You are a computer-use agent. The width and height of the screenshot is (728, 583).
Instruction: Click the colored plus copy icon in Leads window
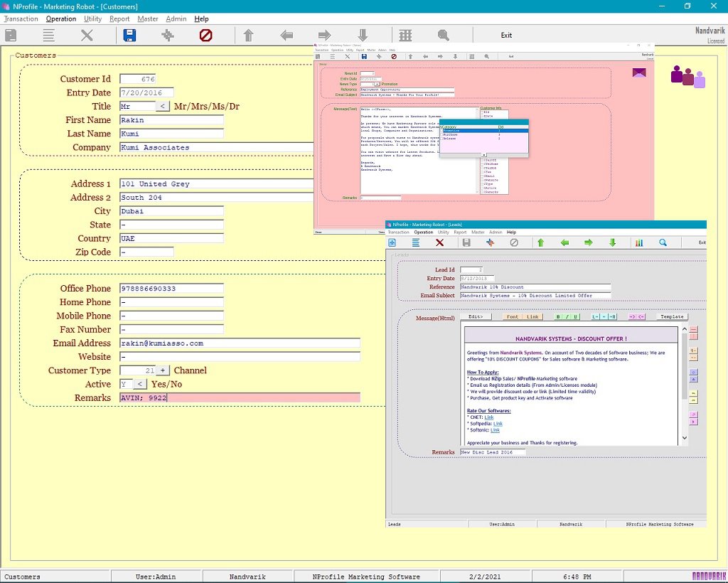click(x=491, y=242)
